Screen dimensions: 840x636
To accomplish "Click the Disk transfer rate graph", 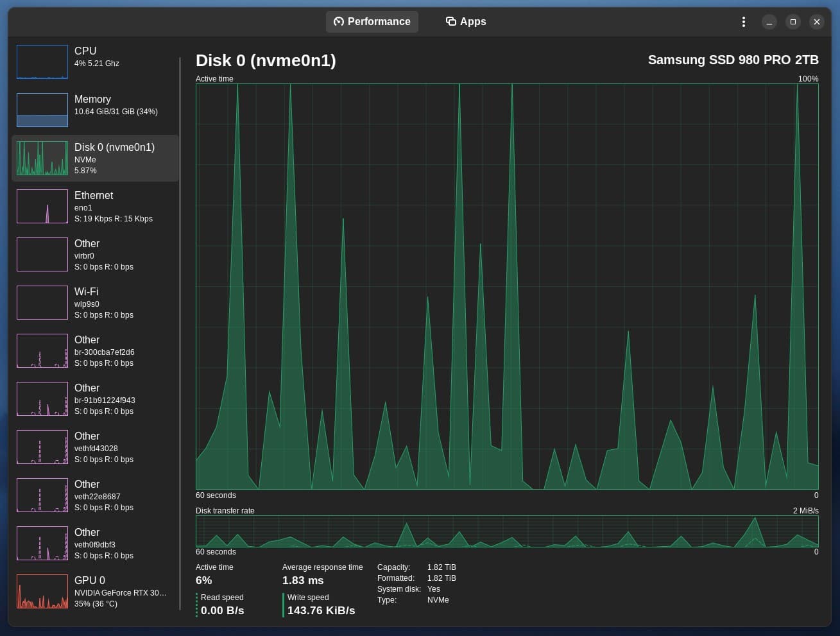I will pyautogui.click(x=507, y=531).
